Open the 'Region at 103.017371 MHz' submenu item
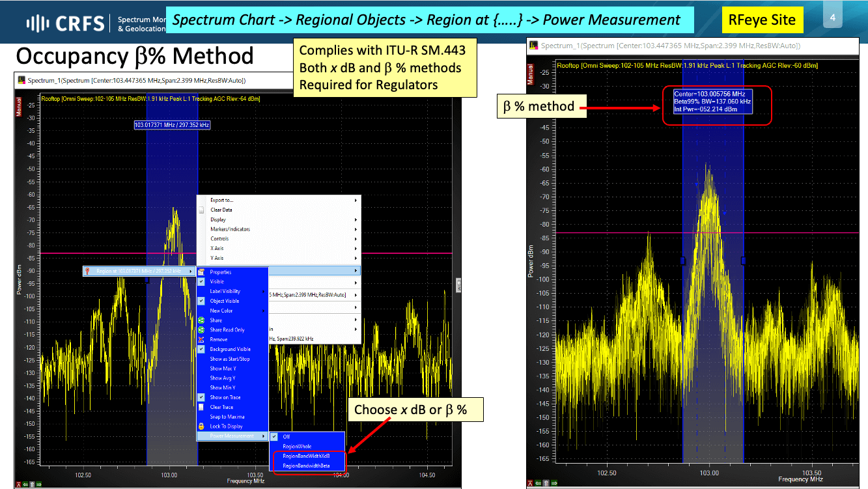The width and height of the screenshot is (868, 489). 139,271
